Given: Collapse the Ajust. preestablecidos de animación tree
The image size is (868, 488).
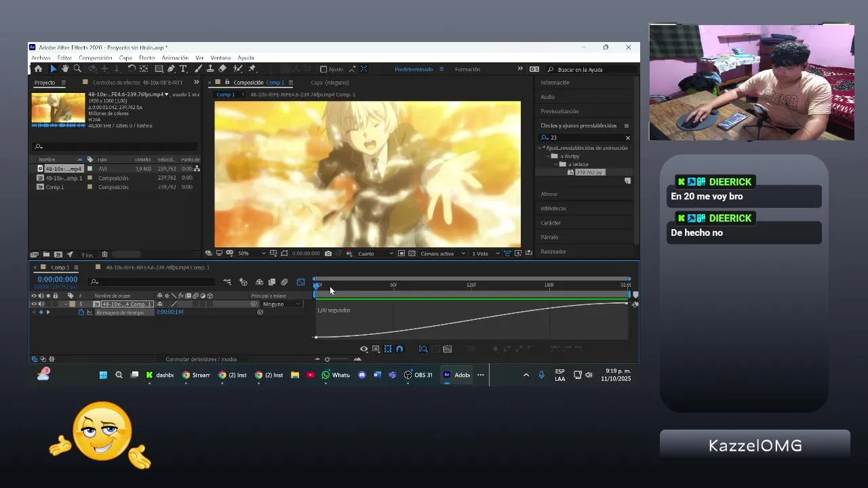Looking at the screenshot, I should coord(540,148).
